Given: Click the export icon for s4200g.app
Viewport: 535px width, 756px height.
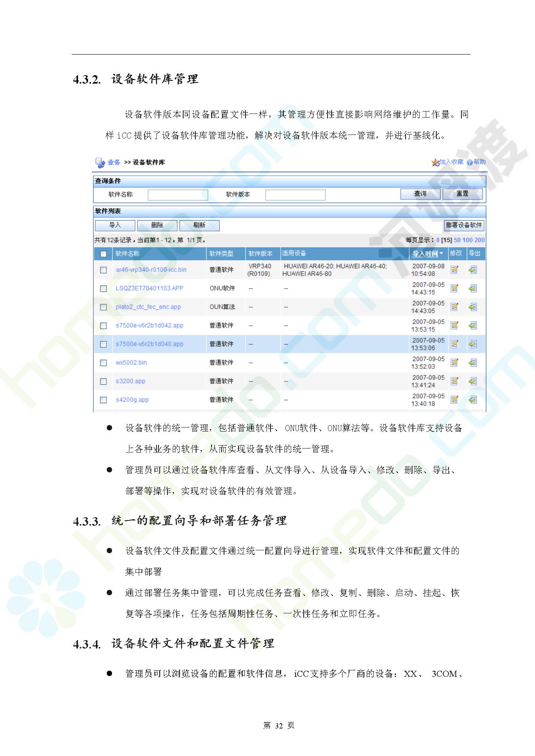Looking at the screenshot, I should point(473,400).
